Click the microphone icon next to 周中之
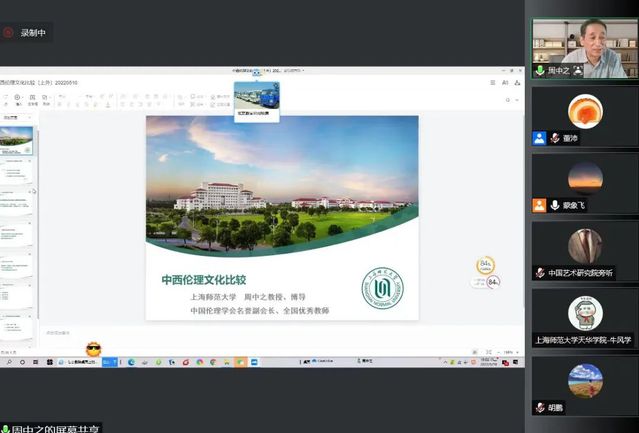639x433 pixels. pyautogui.click(x=540, y=71)
